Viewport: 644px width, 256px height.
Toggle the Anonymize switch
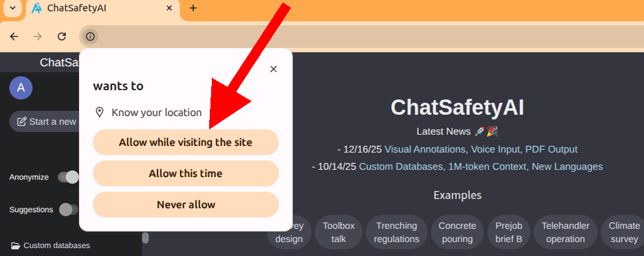click(68, 177)
